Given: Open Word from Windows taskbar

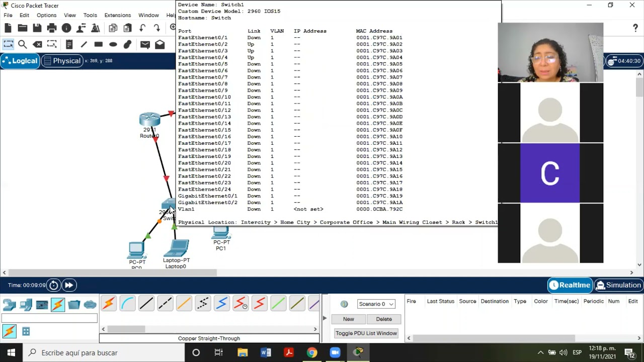Looking at the screenshot, I should (x=266, y=352).
